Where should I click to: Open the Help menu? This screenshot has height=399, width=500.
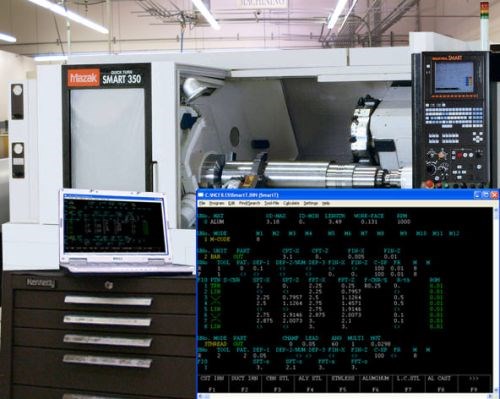click(326, 203)
